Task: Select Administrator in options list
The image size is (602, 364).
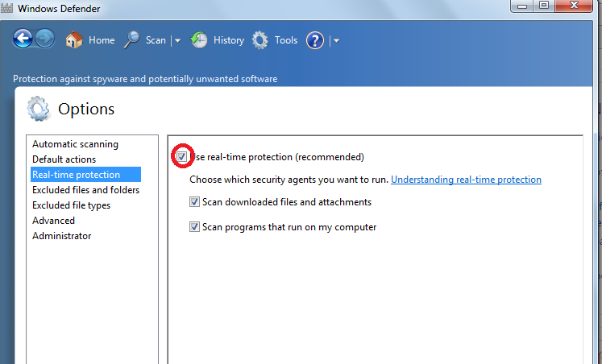Action: pyautogui.click(x=62, y=236)
